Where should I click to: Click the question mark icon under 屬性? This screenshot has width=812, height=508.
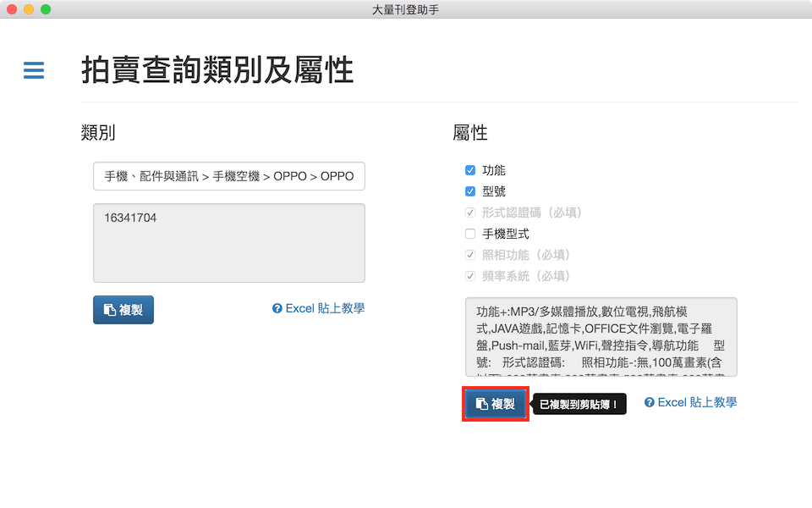click(x=649, y=403)
